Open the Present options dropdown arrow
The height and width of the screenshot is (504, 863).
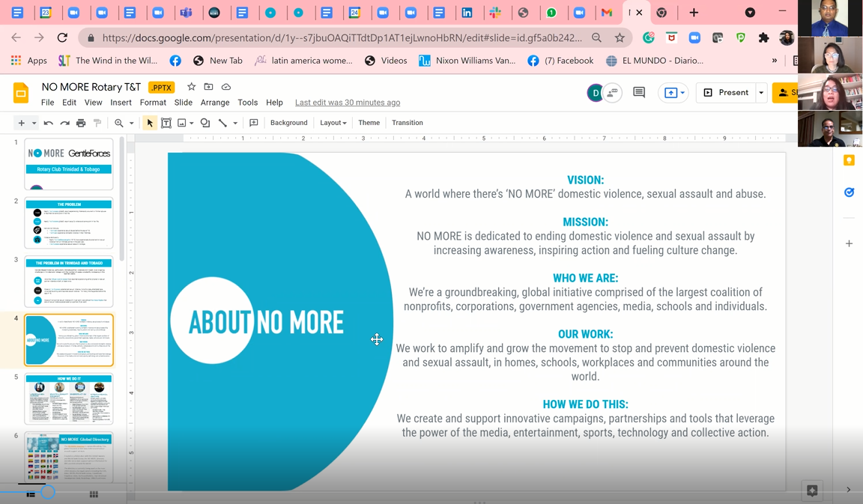(x=761, y=93)
